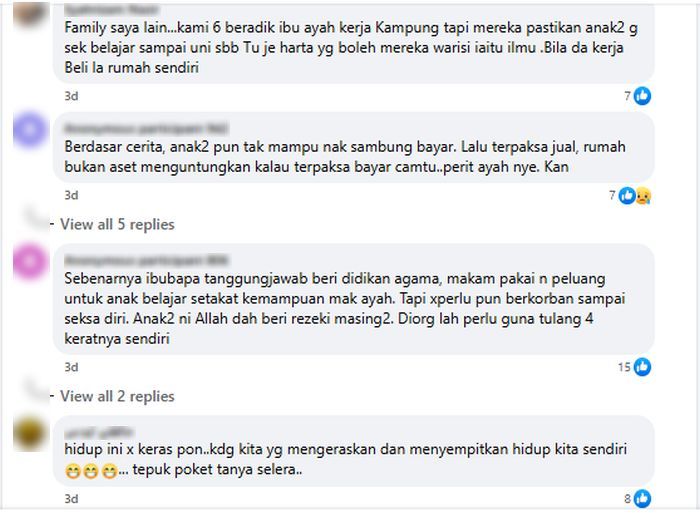
Task: Open blurred name above 'Berdasar cerita' comment
Action: (146, 129)
